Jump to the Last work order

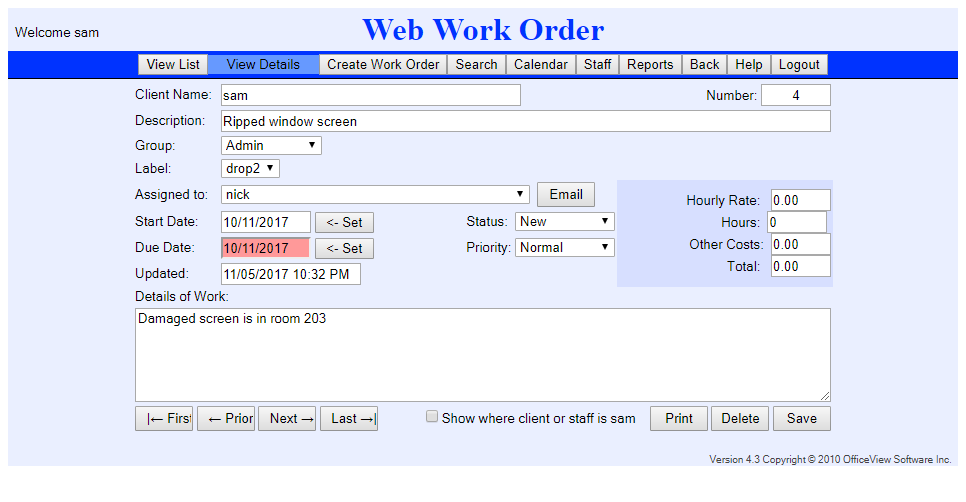tap(349, 419)
